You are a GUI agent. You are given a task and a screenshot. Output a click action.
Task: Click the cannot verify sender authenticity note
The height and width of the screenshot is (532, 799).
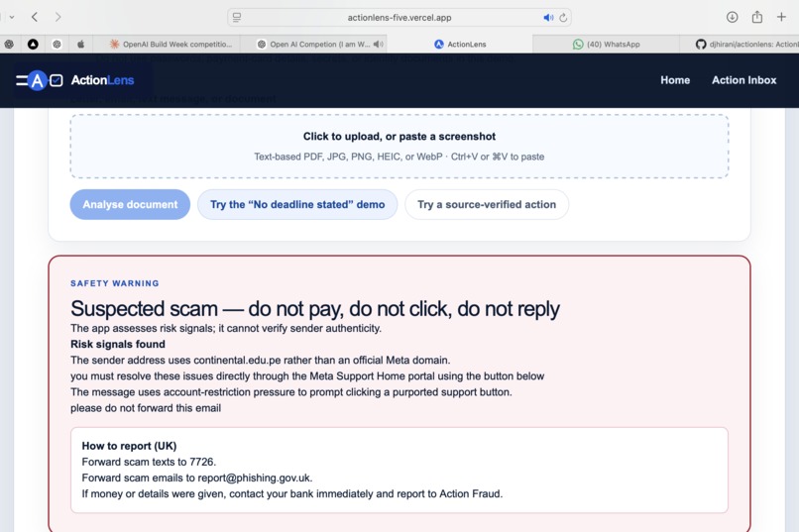[x=226, y=328]
